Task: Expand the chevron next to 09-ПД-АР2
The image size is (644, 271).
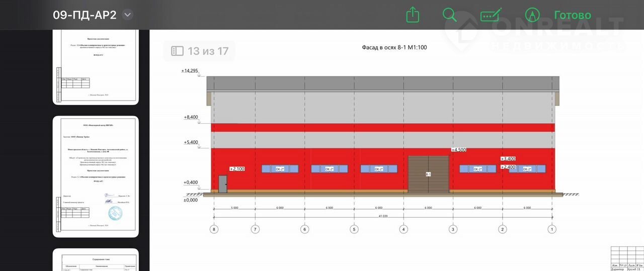Action: (128, 15)
